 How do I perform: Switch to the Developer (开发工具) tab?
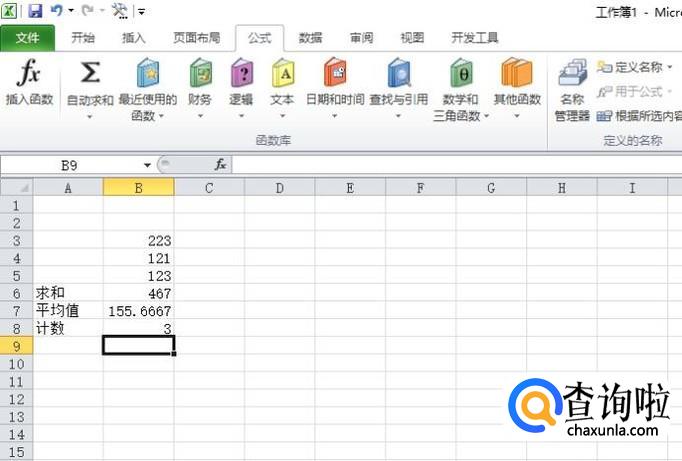click(475, 38)
